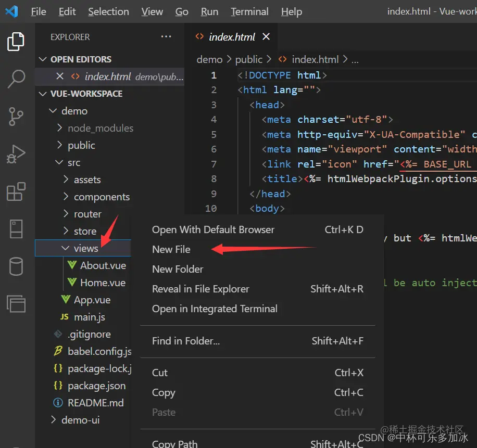Click Babel icon beside babel.config.js
Image resolution: width=477 pixels, height=448 pixels.
pyautogui.click(x=58, y=351)
